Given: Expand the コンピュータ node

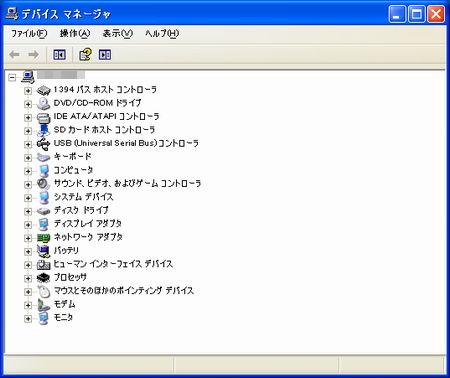Looking at the screenshot, I should (28, 171).
